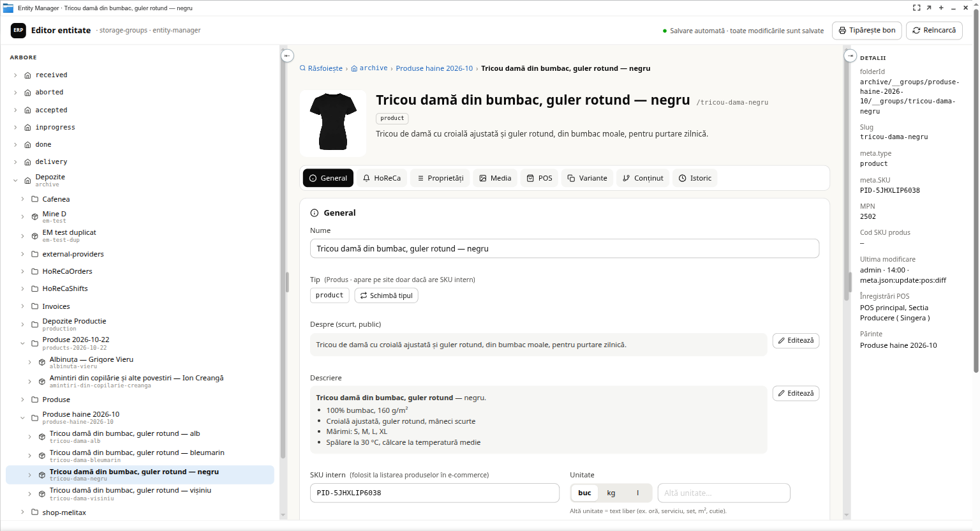Click the 'Tipărește bon' button
The image size is (980, 531).
[867, 31]
